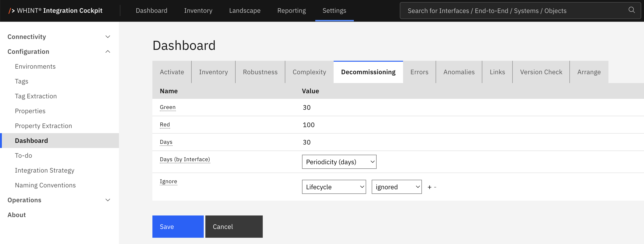The width and height of the screenshot is (644, 244).
Task: Click the Cancel button
Action: (x=234, y=227)
